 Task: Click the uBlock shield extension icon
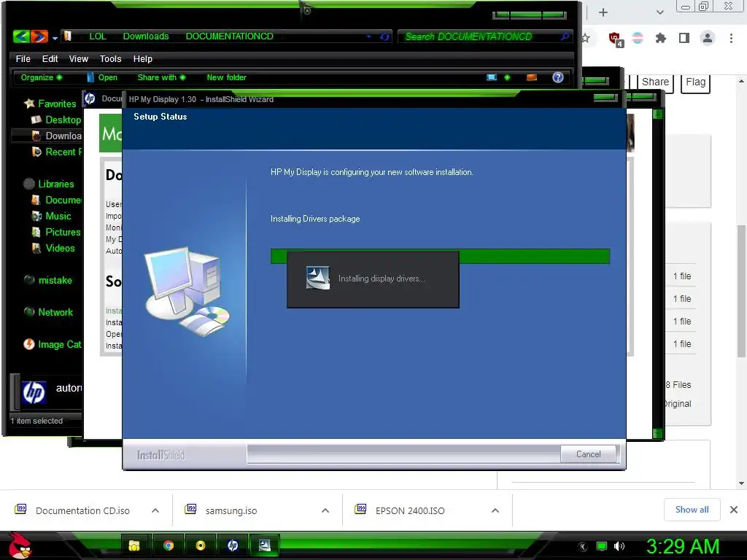pyautogui.click(x=615, y=39)
